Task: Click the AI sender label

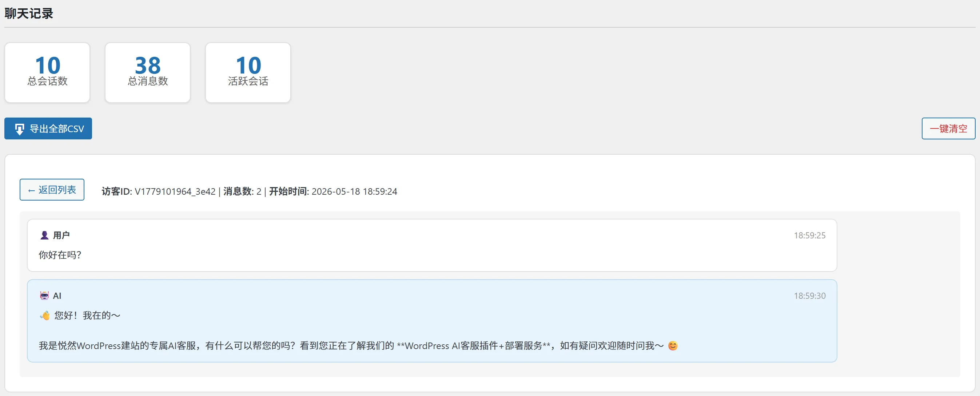Action: [x=57, y=296]
